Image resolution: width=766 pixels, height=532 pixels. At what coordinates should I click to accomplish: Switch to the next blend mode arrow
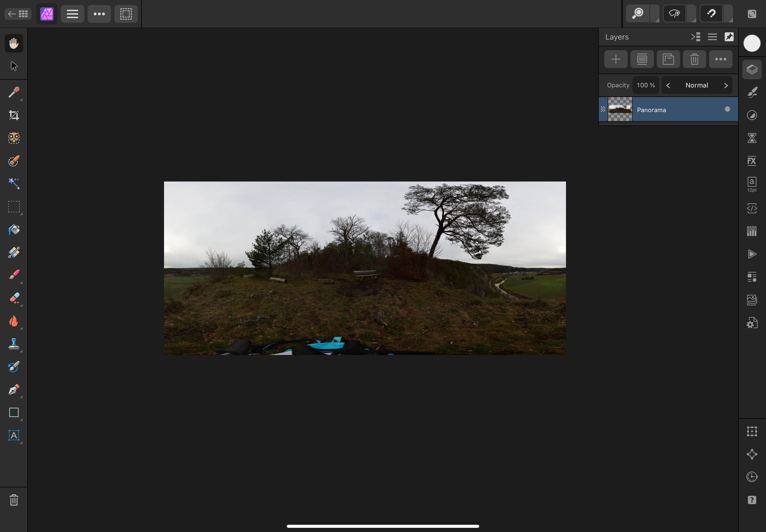point(726,86)
